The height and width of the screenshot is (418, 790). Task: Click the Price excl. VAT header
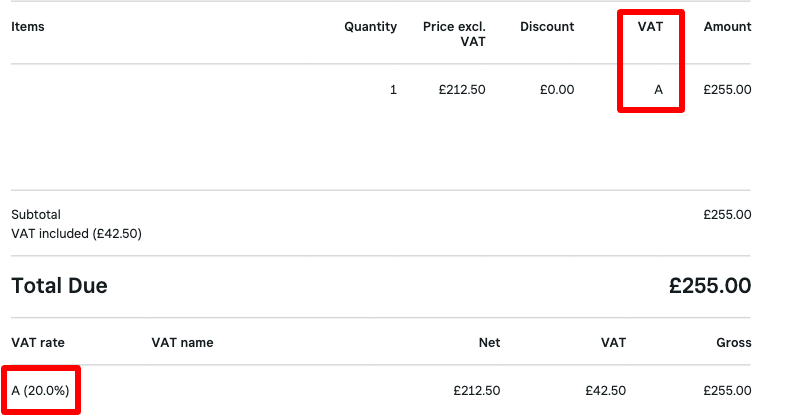click(454, 34)
